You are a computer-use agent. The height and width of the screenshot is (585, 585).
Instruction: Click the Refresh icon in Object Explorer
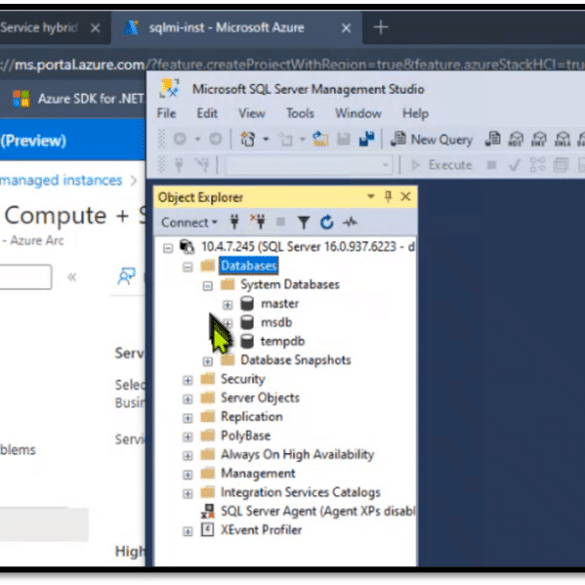point(327,222)
